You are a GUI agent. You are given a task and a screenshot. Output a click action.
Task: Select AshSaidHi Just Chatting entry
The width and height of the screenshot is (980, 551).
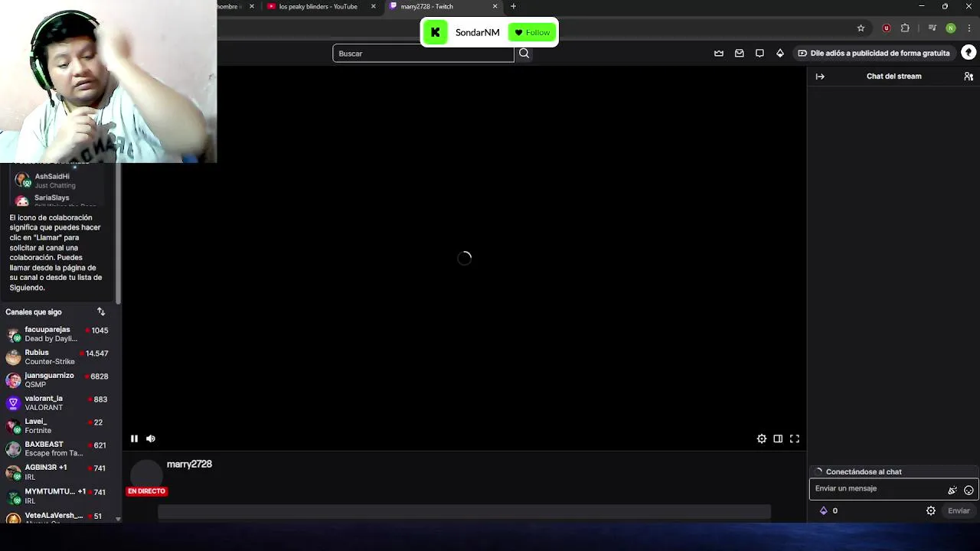58,181
